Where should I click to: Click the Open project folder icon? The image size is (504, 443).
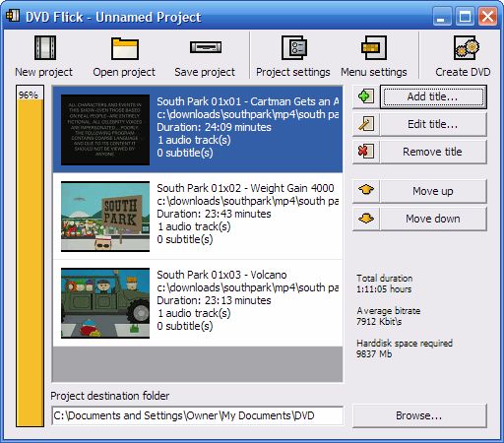click(125, 48)
